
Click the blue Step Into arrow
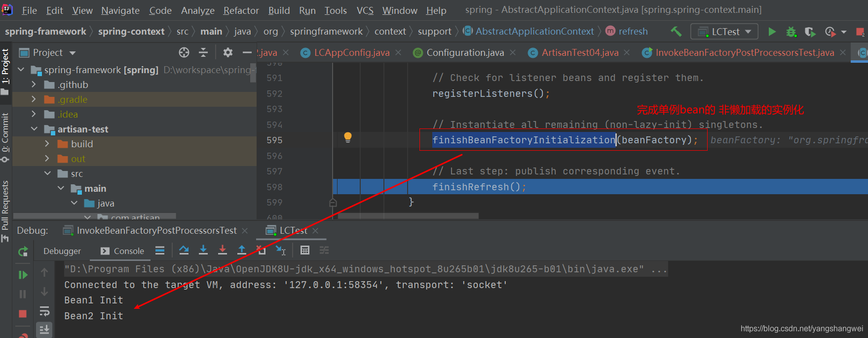[203, 251]
